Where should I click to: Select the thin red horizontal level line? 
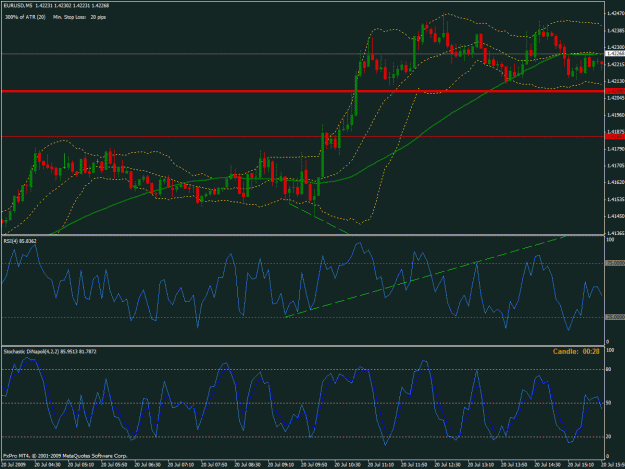pos(303,137)
